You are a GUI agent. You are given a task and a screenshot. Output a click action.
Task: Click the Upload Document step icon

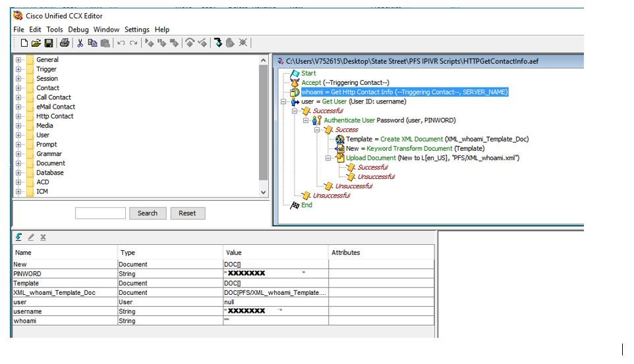click(339, 158)
